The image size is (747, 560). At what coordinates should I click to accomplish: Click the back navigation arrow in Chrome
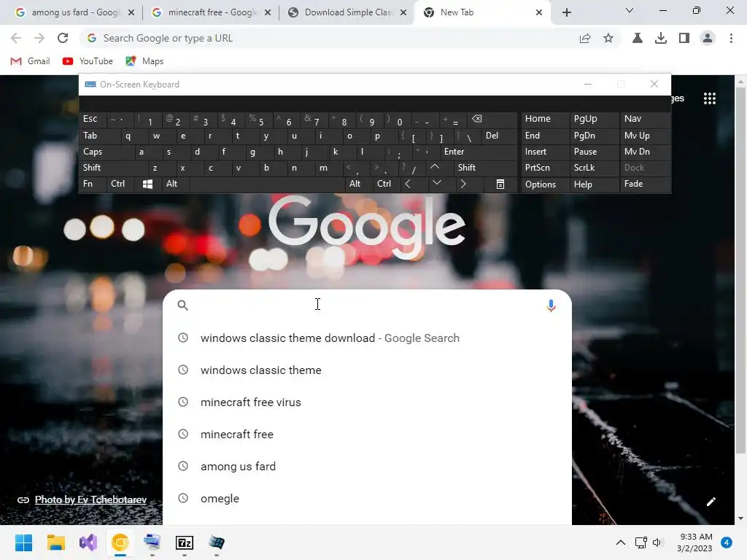[16, 38]
